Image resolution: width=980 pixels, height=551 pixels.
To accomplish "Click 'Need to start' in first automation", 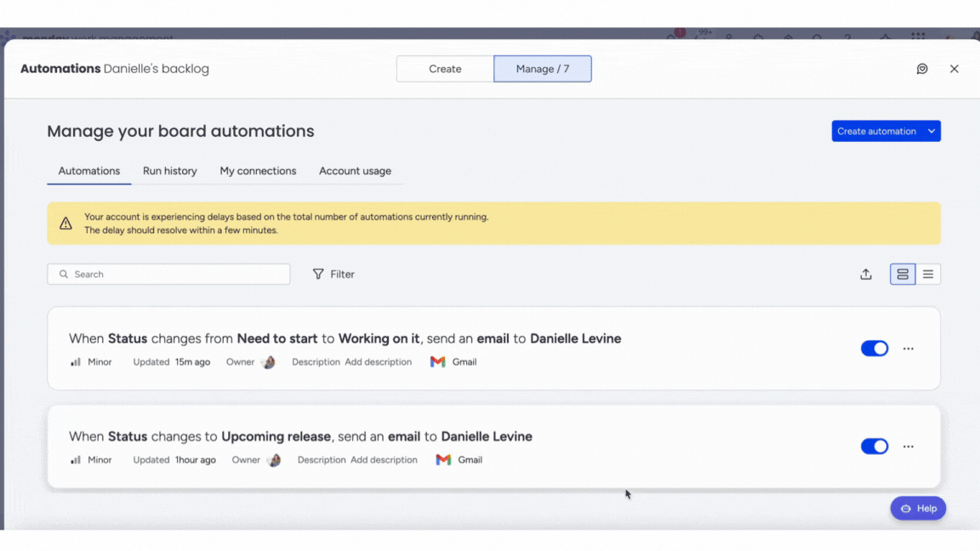I will [x=276, y=338].
